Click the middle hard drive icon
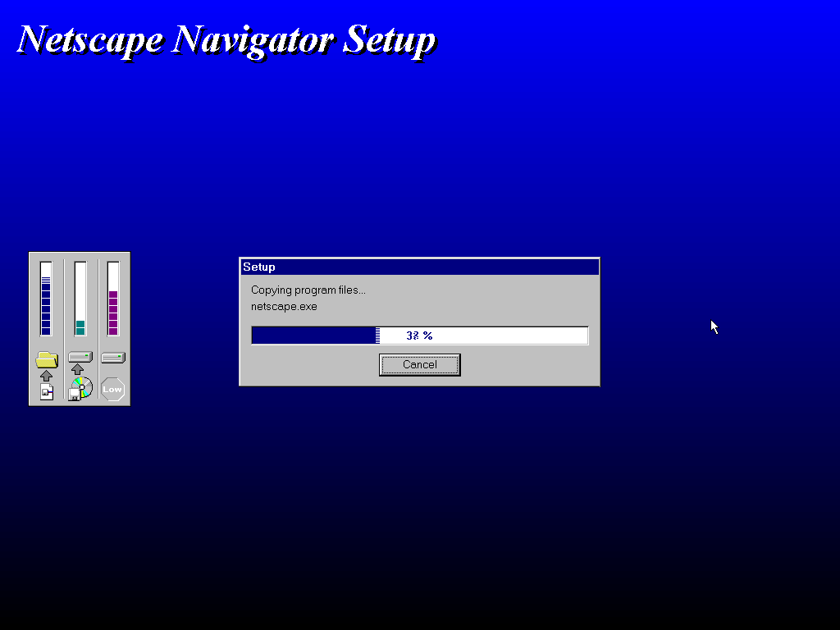This screenshot has width=840, height=630. click(80, 358)
